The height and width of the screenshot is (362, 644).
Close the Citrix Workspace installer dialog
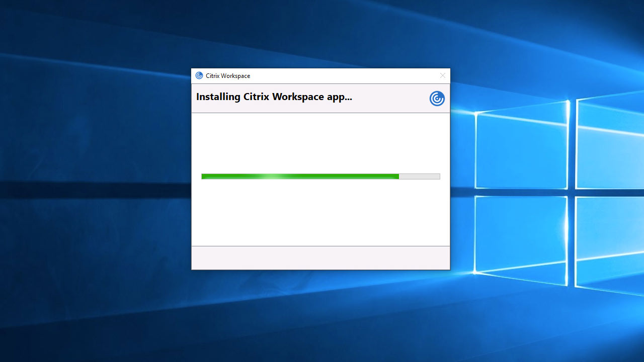point(442,75)
